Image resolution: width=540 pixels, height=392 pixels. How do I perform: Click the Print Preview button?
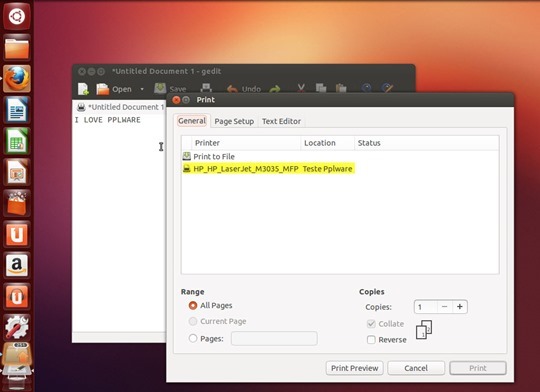[x=354, y=368]
